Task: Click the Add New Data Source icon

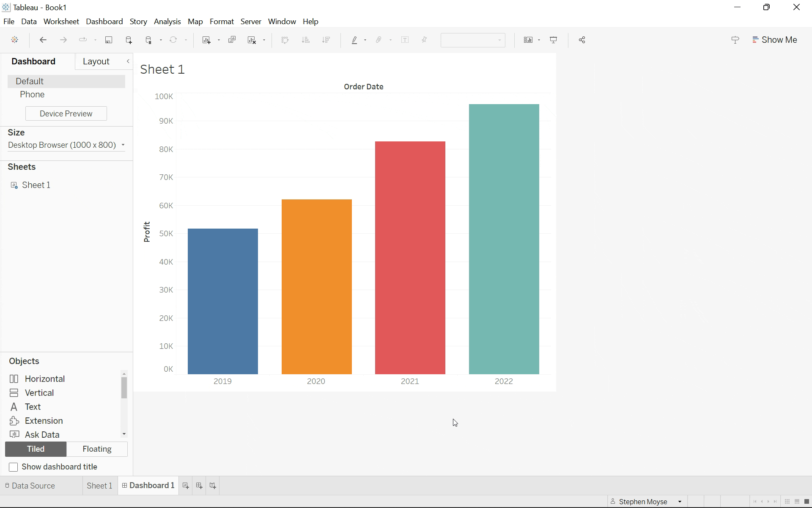Action: 129,40
